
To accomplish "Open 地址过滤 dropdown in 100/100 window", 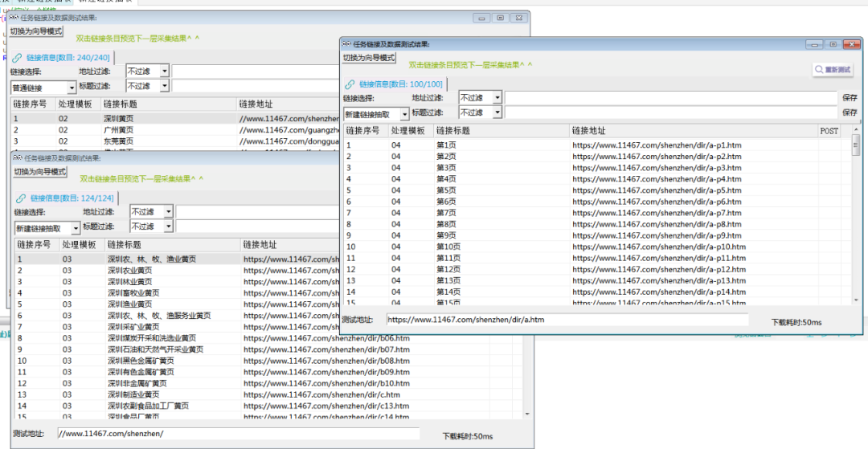I will pyautogui.click(x=497, y=98).
